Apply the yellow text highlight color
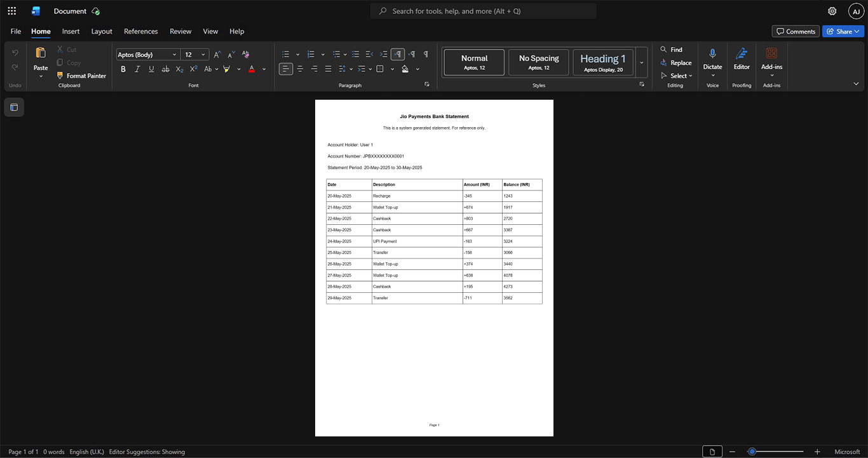The width and height of the screenshot is (868, 458). (226, 69)
